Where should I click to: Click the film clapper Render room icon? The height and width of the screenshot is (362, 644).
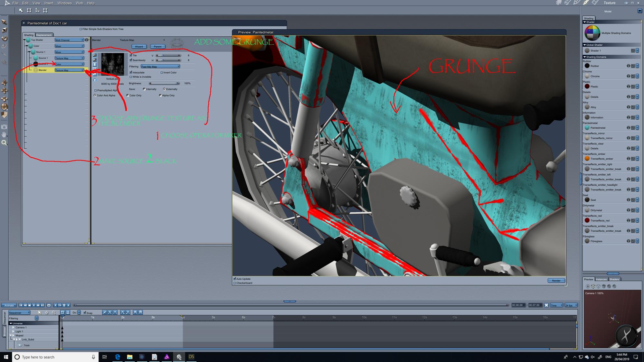[595, 3]
